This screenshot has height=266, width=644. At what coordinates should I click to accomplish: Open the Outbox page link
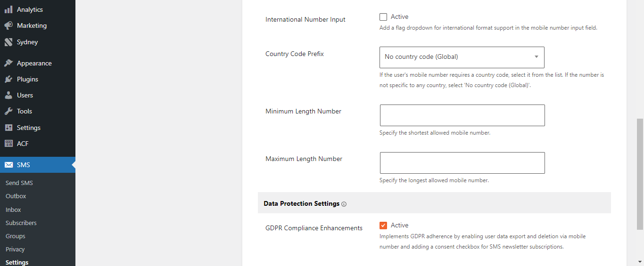tap(16, 196)
